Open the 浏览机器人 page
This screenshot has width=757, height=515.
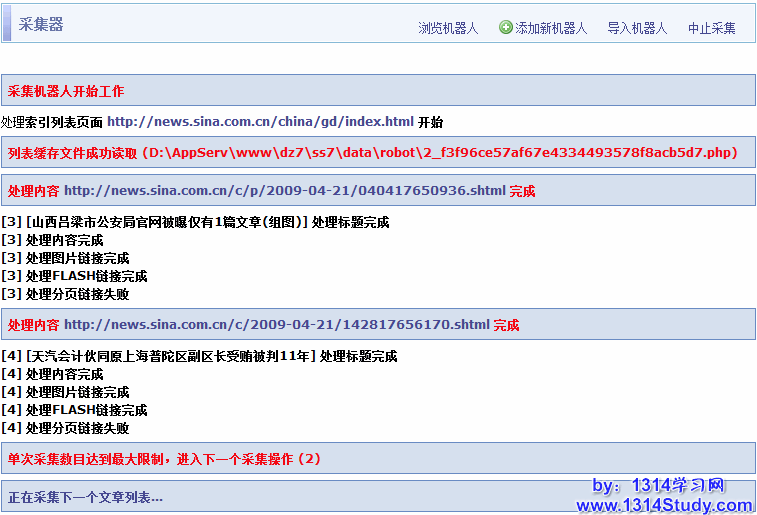(448, 29)
